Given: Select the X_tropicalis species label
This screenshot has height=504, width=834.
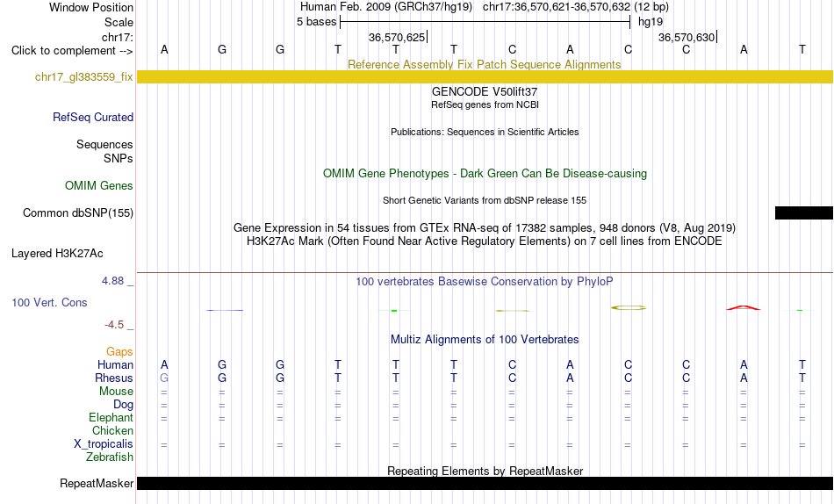Looking at the screenshot, I should click(x=104, y=444).
